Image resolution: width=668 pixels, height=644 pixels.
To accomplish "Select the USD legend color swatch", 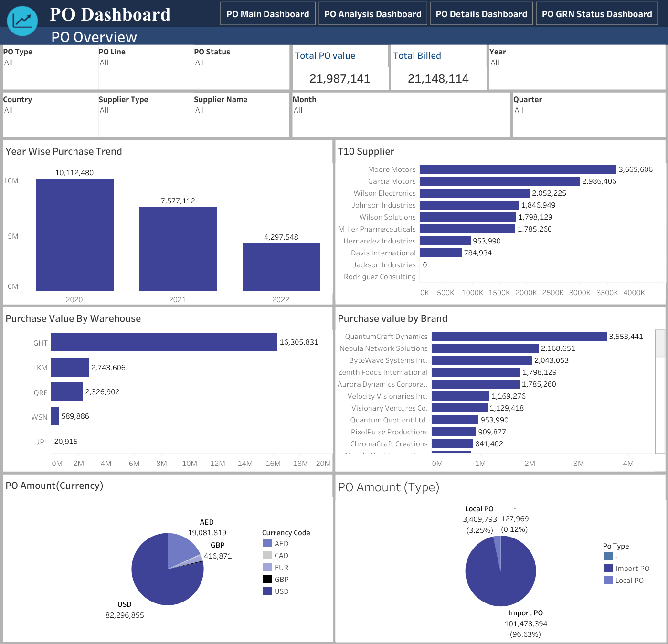I will pyautogui.click(x=267, y=591).
